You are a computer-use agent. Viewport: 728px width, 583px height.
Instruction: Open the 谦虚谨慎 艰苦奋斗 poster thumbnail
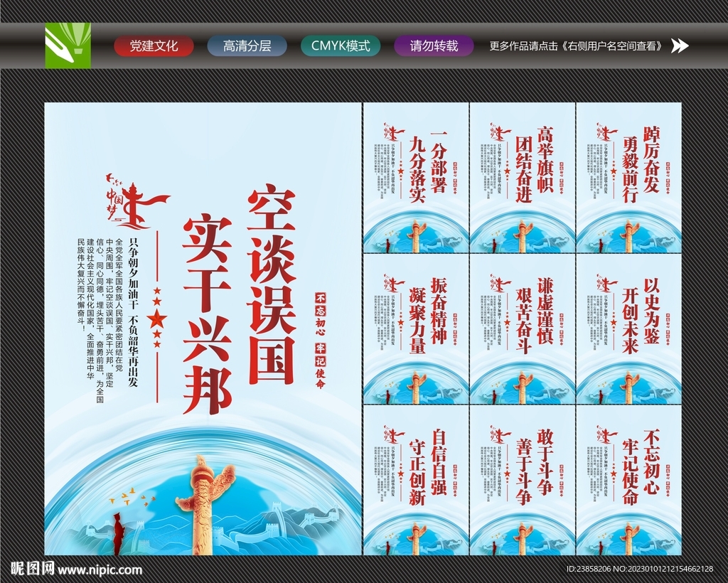click(x=523, y=329)
